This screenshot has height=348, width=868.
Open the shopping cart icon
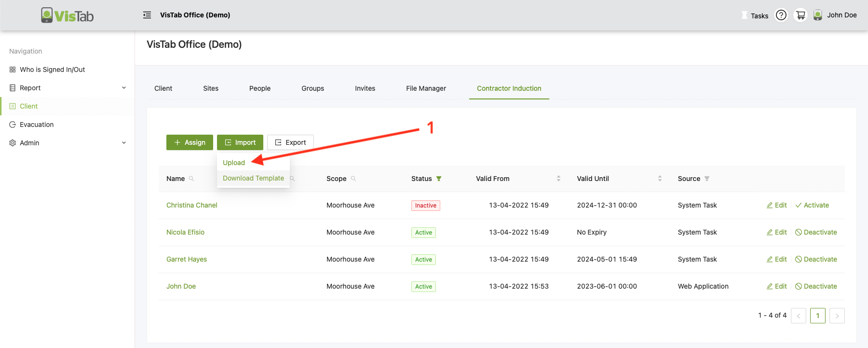pyautogui.click(x=800, y=15)
